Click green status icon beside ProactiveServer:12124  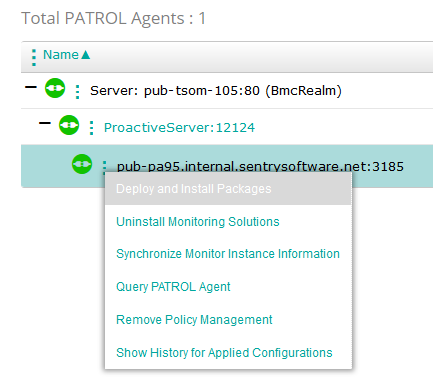pyautogui.click(x=69, y=125)
